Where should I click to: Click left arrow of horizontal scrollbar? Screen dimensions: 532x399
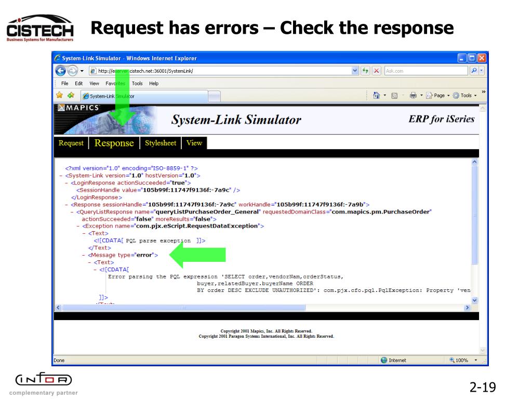pyautogui.click(x=58, y=308)
